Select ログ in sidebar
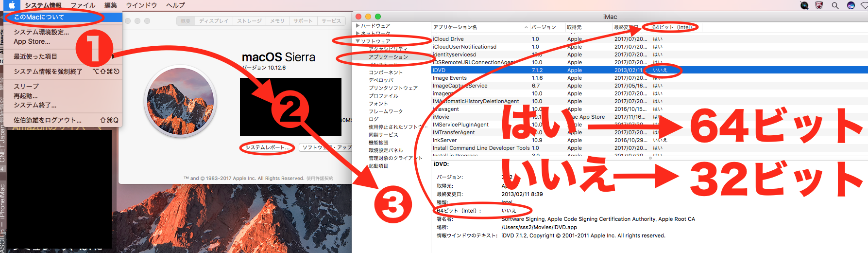The height and width of the screenshot is (253, 868). coord(374,119)
